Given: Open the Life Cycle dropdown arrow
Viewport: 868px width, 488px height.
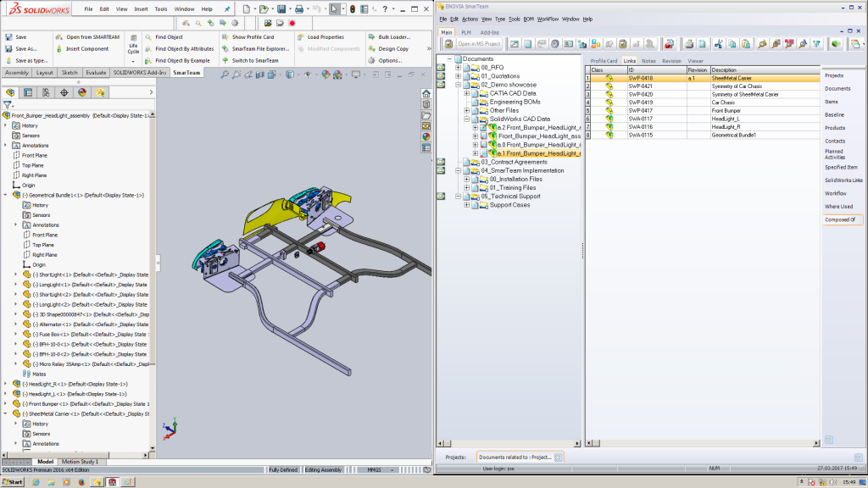Looking at the screenshot, I should tap(133, 61).
